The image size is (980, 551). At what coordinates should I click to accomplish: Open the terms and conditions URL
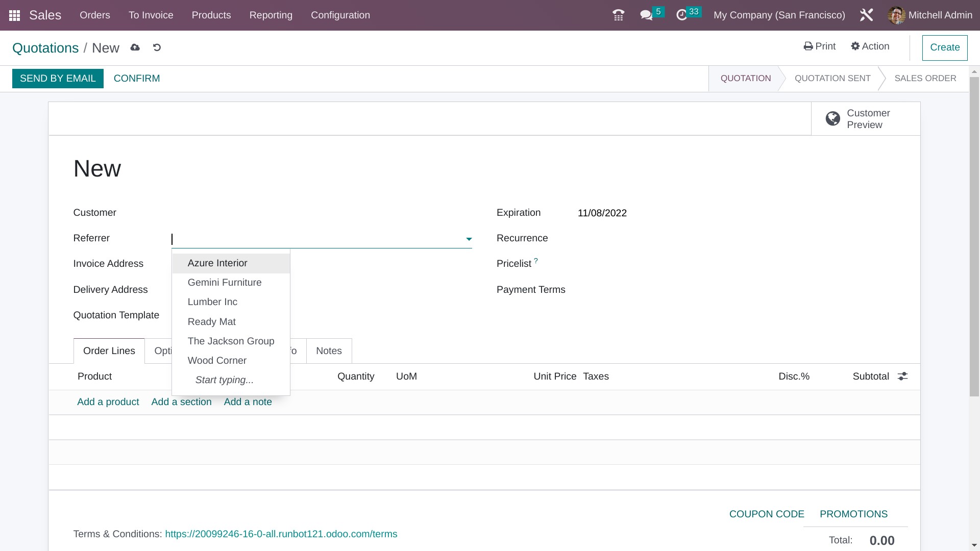click(x=281, y=534)
